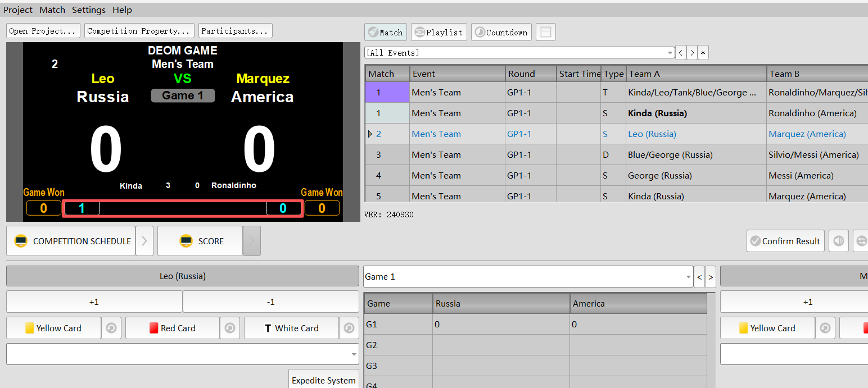Screen dimensions: 868x388
Task: Click Confirm Result button
Action: coord(785,241)
